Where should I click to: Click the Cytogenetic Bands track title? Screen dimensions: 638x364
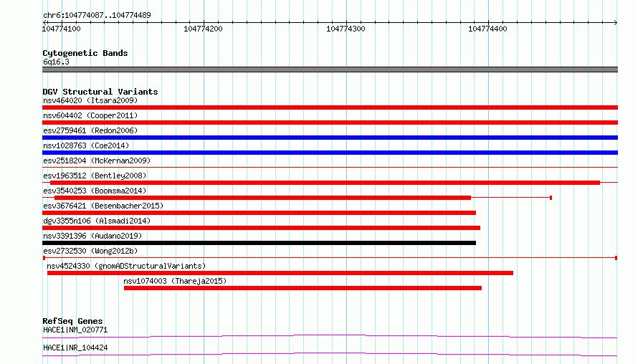coord(85,53)
